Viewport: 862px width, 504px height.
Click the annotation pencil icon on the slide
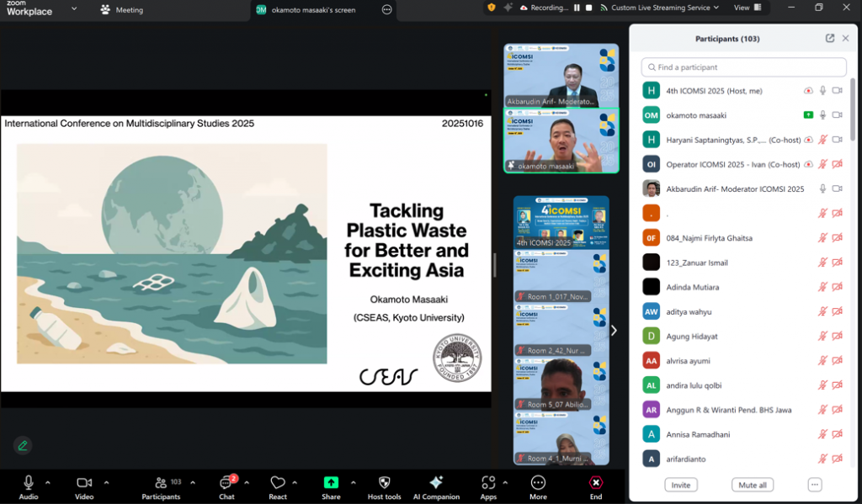pyautogui.click(x=23, y=445)
